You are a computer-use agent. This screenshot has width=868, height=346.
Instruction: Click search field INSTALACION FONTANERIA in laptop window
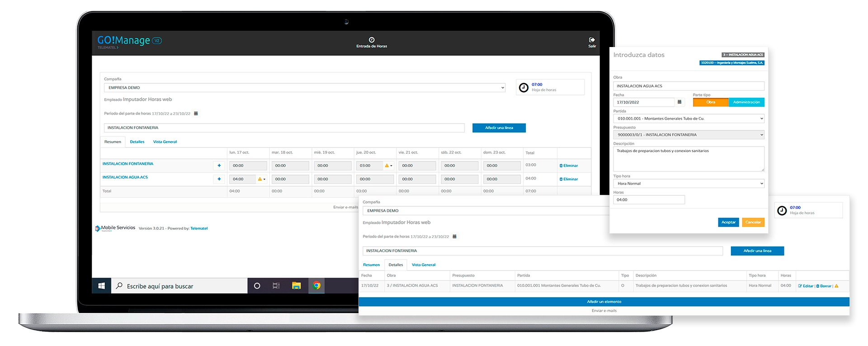click(284, 128)
